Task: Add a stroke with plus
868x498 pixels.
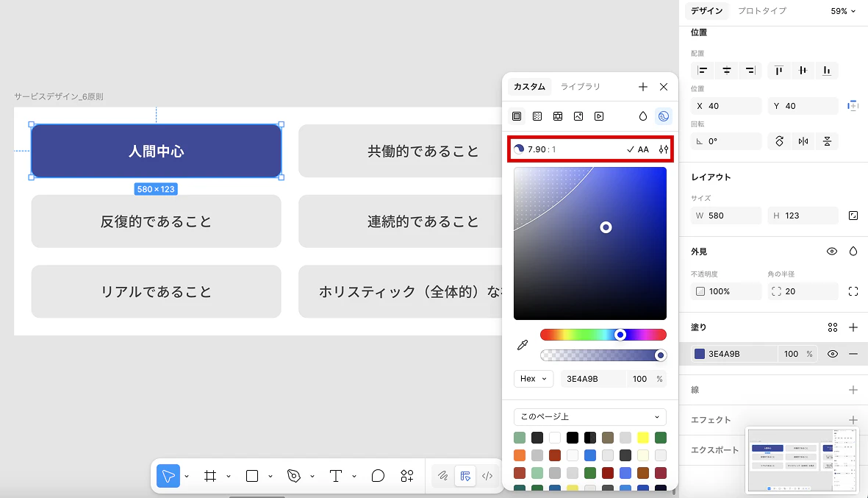Action: (853, 390)
